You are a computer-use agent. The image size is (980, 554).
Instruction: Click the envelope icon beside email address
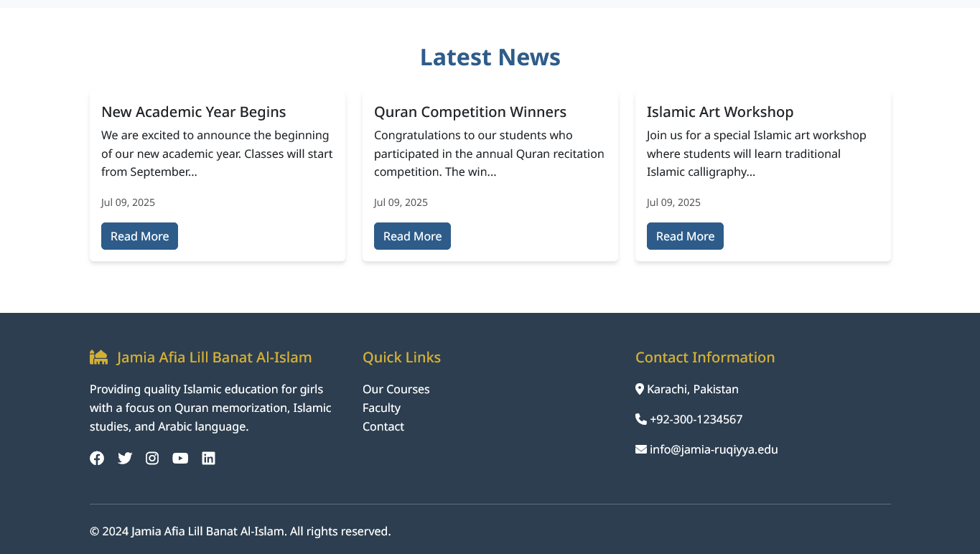coord(641,449)
